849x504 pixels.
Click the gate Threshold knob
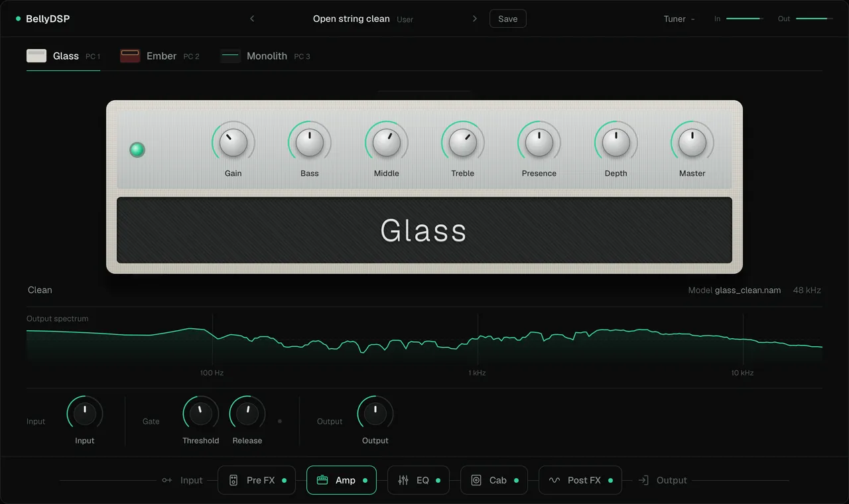[x=201, y=414]
